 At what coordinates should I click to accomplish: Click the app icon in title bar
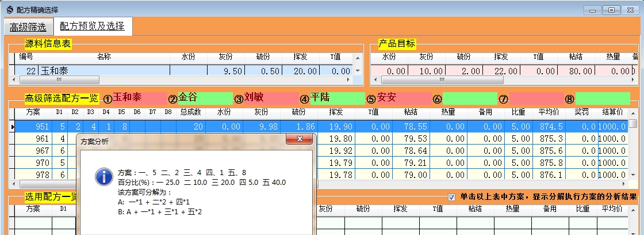click(x=9, y=9)
